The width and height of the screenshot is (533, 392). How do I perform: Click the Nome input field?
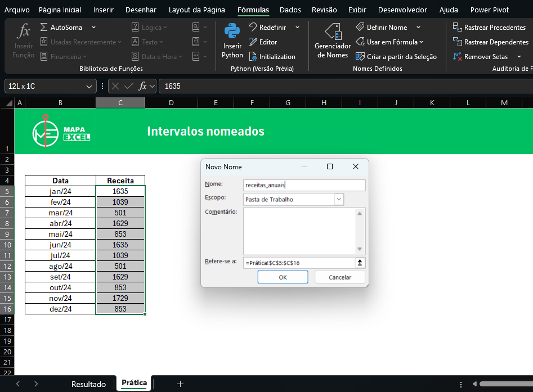304,185
